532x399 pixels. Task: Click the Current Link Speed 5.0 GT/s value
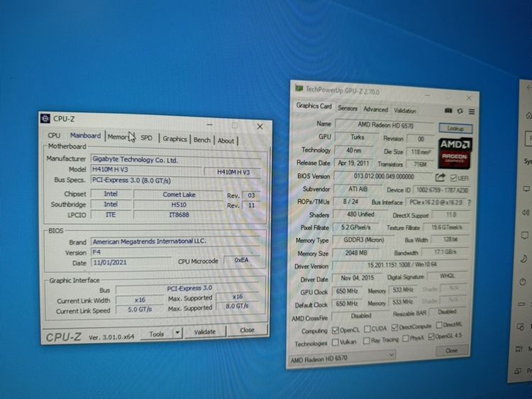pyautogui.click(x=140, y=310)
